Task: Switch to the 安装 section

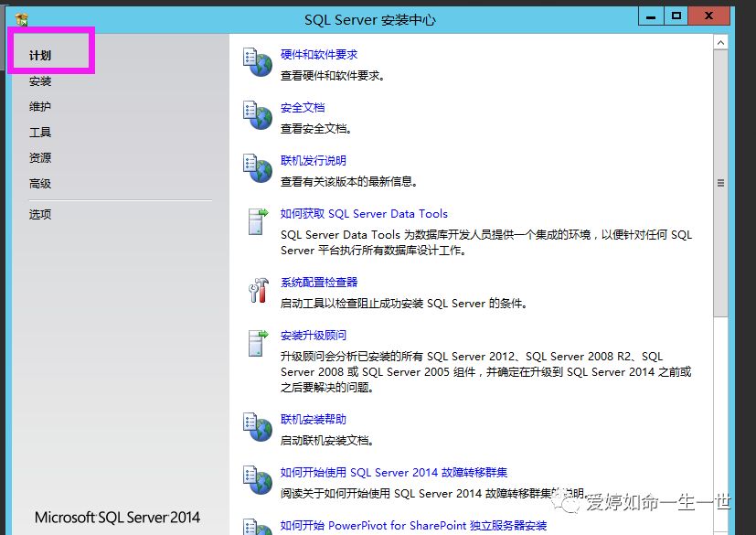Action: (x=40, y=81)
